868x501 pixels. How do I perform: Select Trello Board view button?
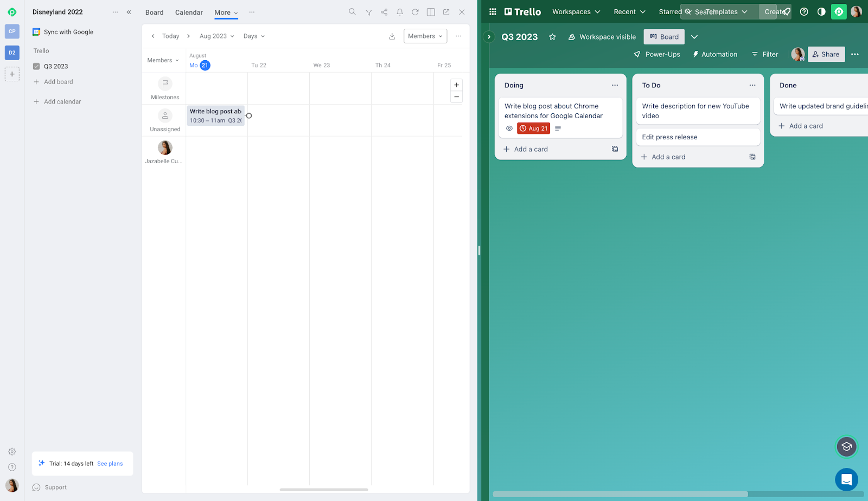[x=664, y=37]
